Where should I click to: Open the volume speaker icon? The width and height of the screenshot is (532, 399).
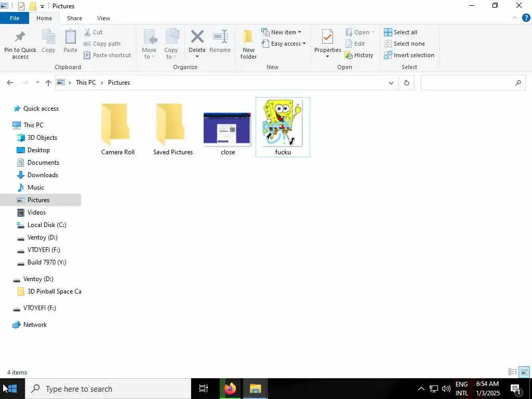point(446,389)
